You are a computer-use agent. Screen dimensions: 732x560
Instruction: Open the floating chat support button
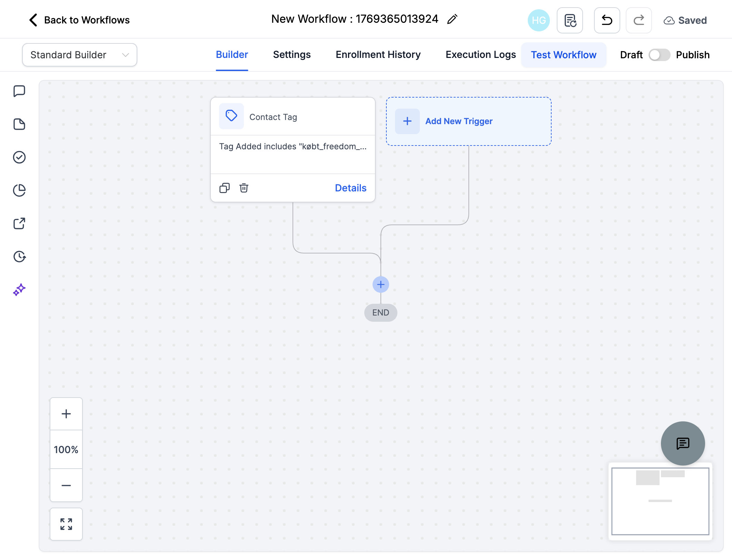(x=683, y=443)
